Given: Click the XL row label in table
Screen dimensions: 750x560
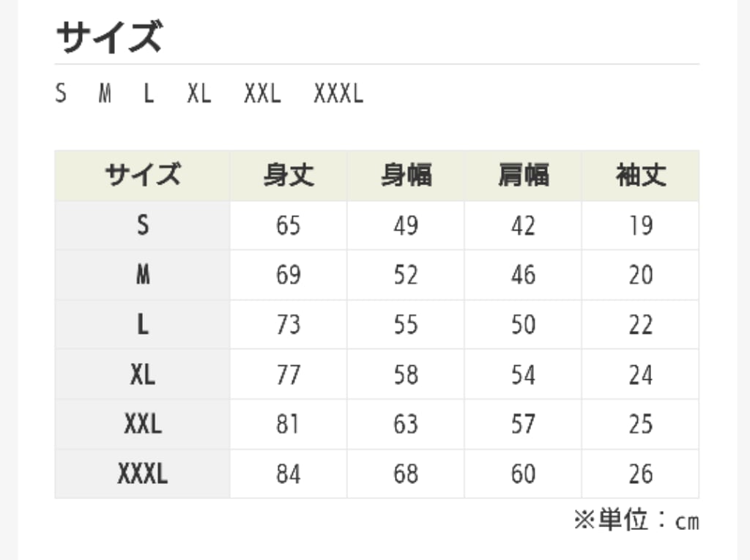Looking at the screenshot, I should (143, 375).
